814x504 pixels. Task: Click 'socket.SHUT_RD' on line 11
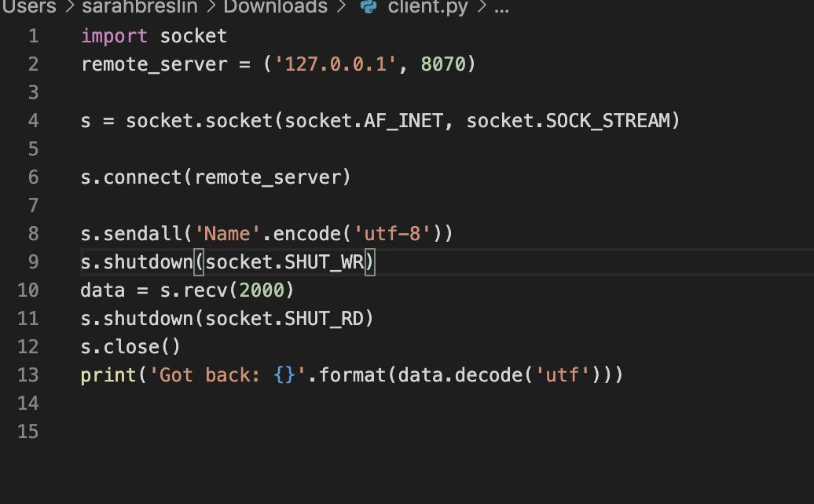285,319
